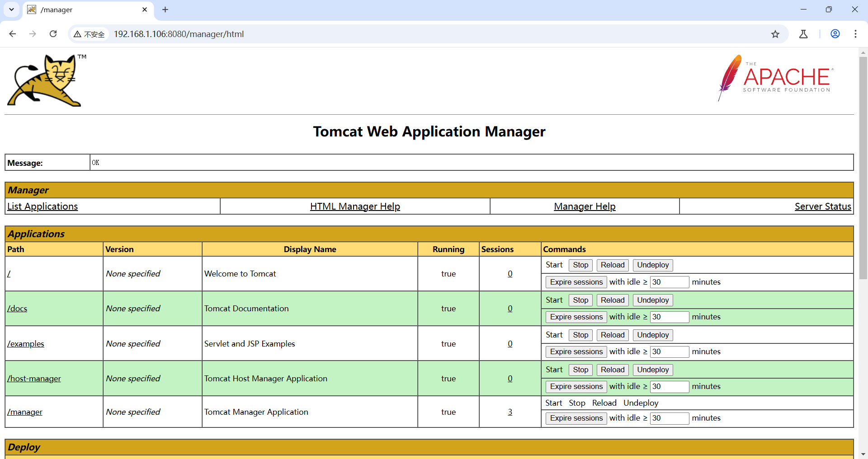This screenshot has height=459, width=868.
Task: Undeploy the Welcome to Tomcat application
Action: click(653, 265)
